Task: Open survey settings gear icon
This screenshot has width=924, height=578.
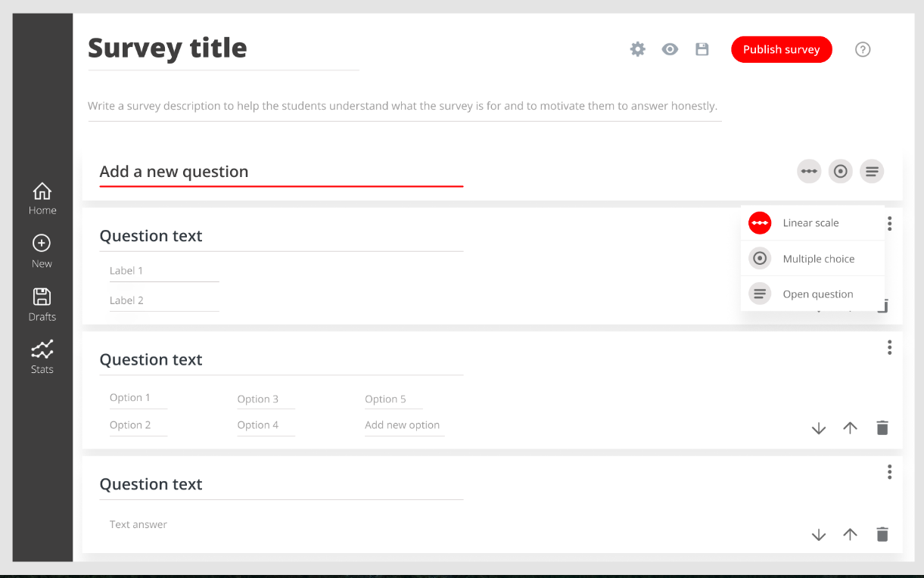Action: (638, 50)
